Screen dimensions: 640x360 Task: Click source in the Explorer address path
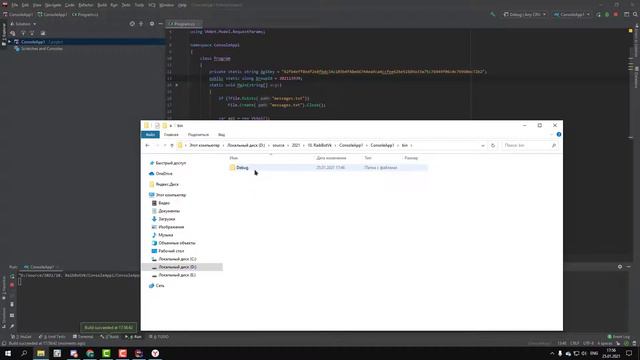click(278, 145)
